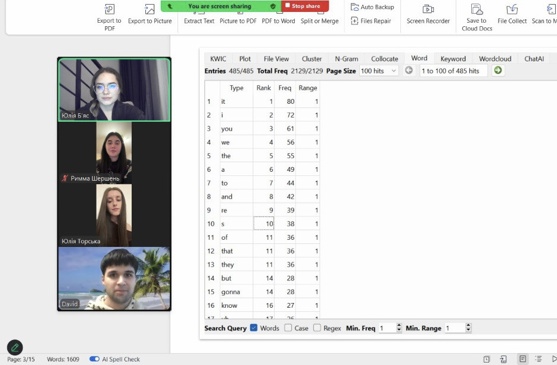Switch to the File View tab

(x=276, y=59)
